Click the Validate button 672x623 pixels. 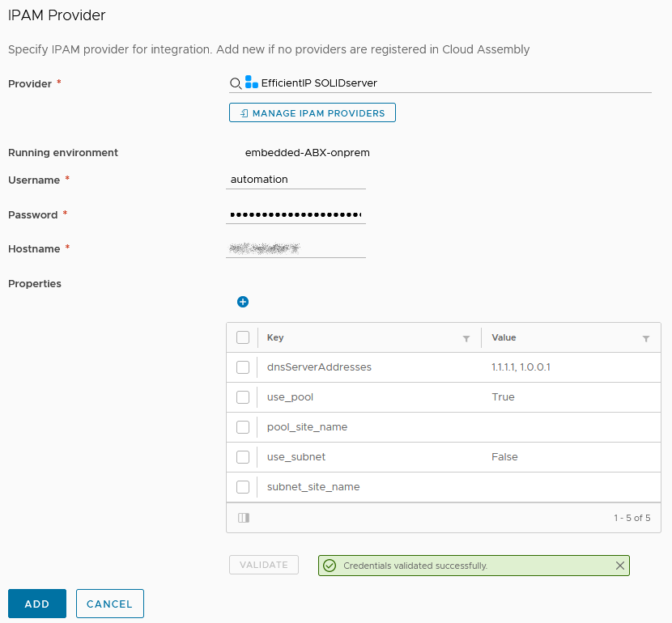point(264,565)
